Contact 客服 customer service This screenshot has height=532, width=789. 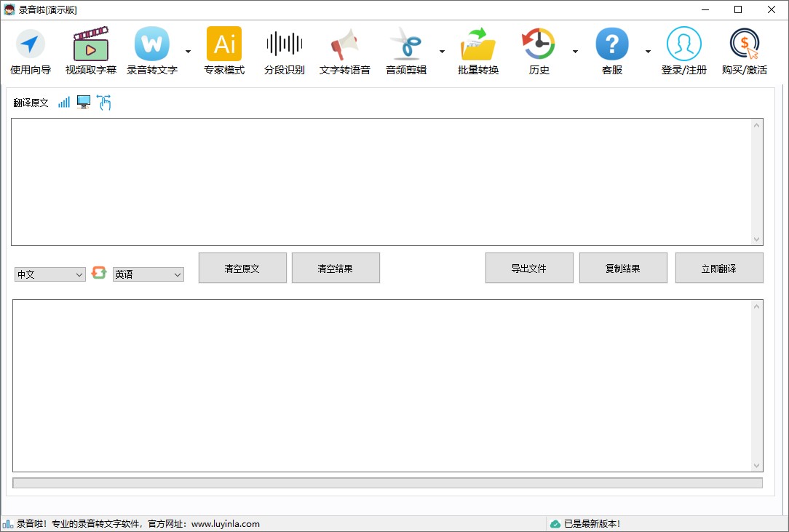[x=611, y=49]
